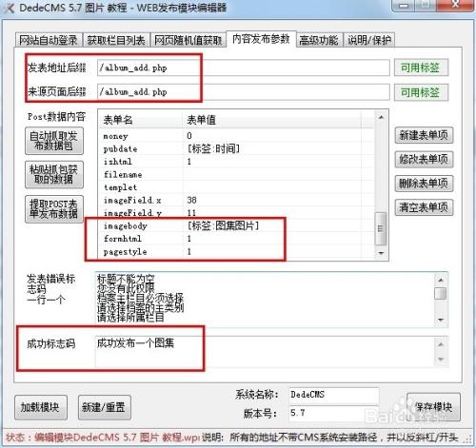
Task: Select the filename form row
Action: pos(236,174)
